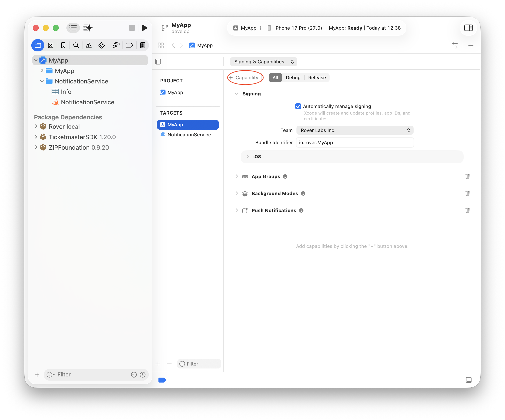The image size is (505, 420).
Task: Expand the TicketmasterSDK package
Action: [36, 137]
